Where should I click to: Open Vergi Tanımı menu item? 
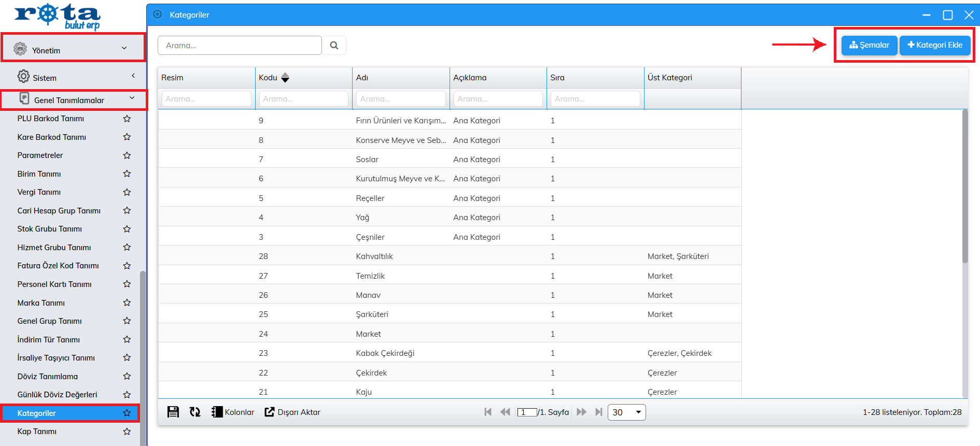39,192
